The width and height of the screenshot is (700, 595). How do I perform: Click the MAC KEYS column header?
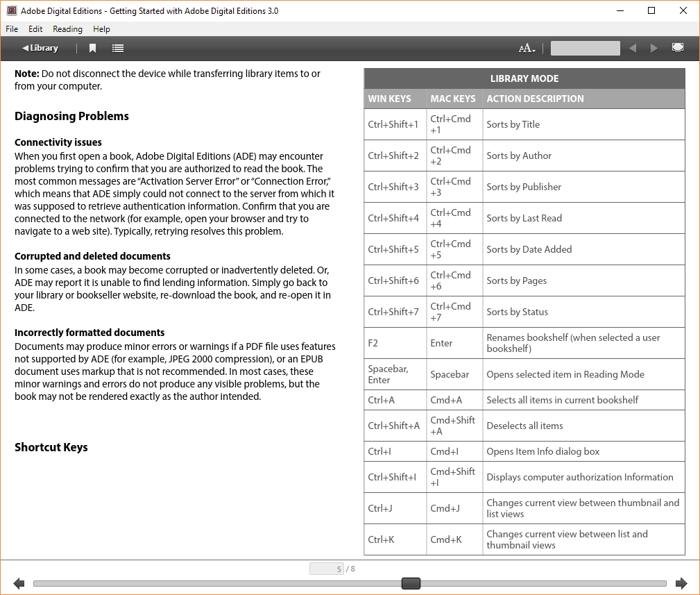[x=454, y=99]
